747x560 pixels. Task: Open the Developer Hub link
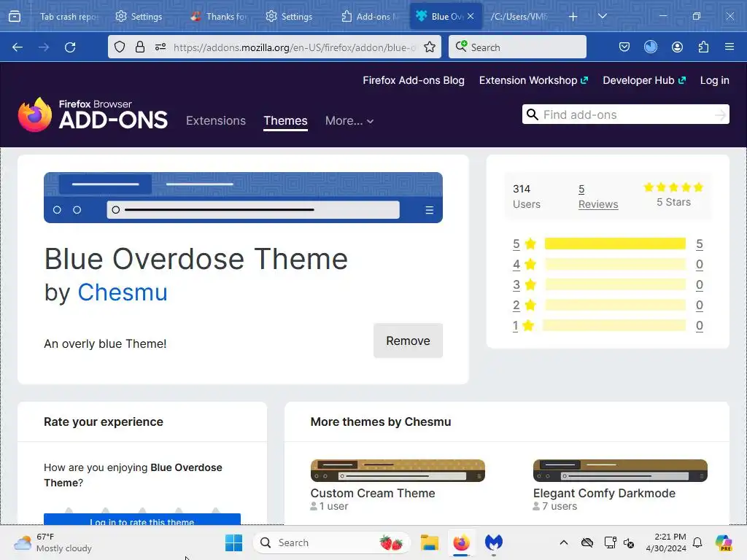coord(644,80)
